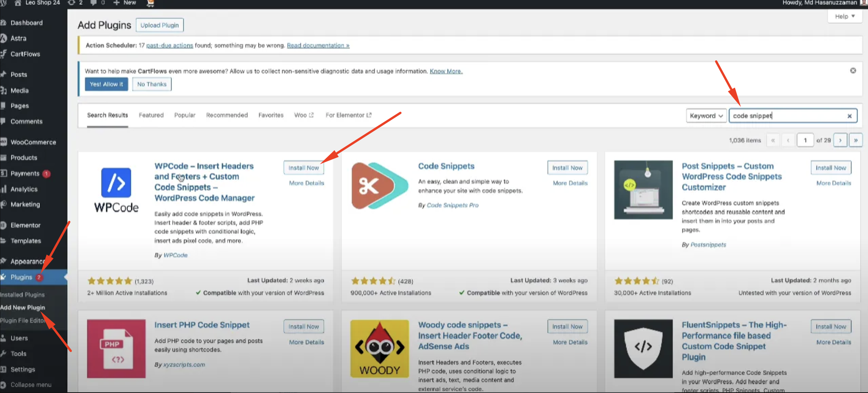Open the Woo external tab

(x=303, y=115)
